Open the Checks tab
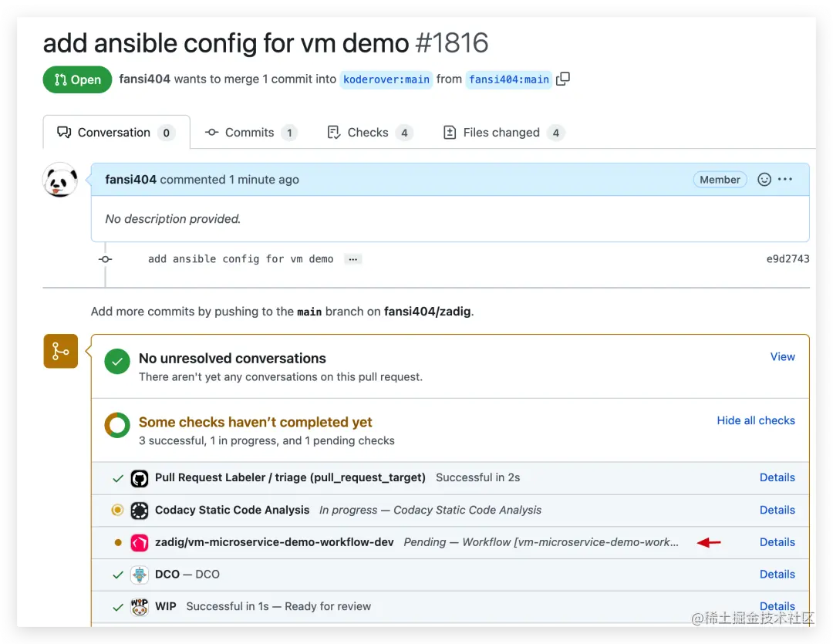Image resolution: width=833 pixels, height=644 pixels. click(369, 133)
